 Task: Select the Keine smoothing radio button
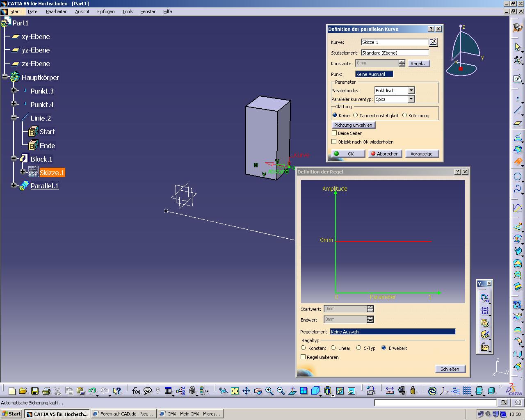335,115
